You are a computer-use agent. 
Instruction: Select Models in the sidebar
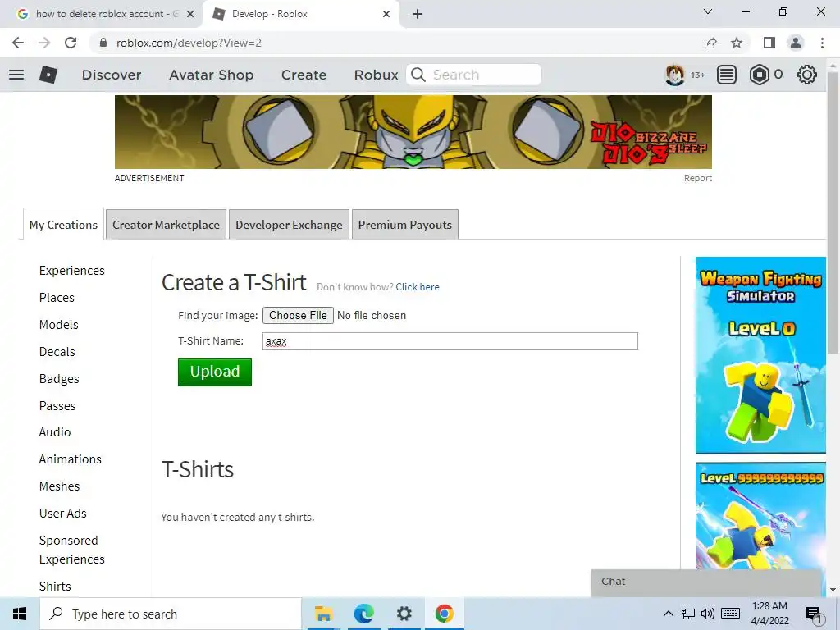[58, 325]
